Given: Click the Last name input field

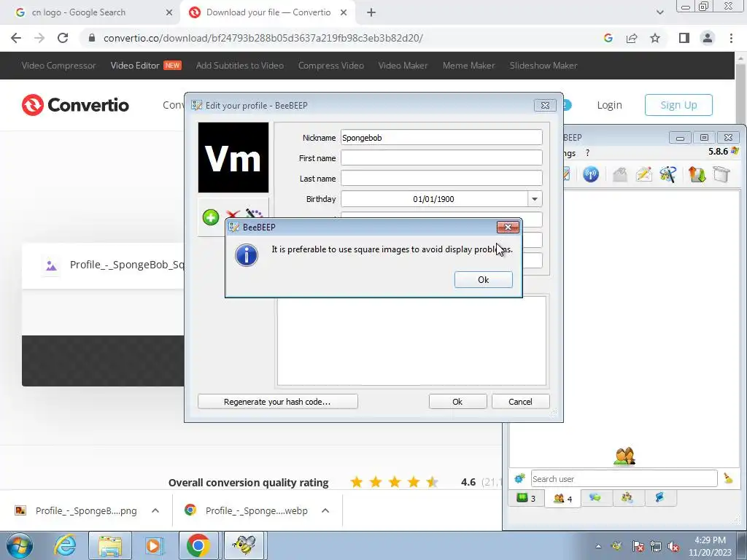Looking at the screenshot, I should [x=441, y=179].
